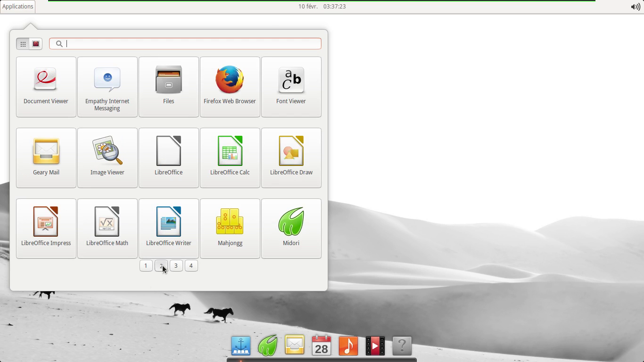Go to launcher page 3
This screenshot has height=362, width=644.
[x=176, y=266]
